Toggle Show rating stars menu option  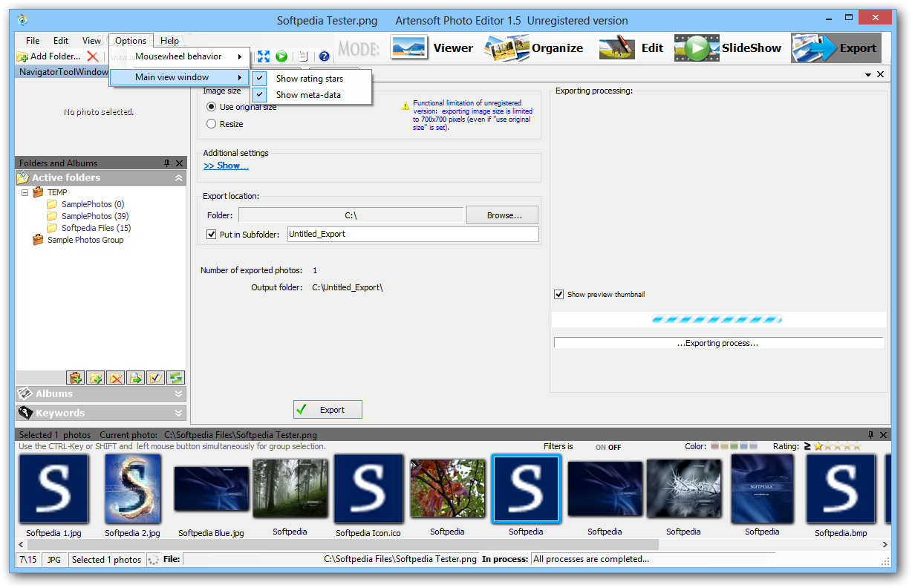coord(310,78)
